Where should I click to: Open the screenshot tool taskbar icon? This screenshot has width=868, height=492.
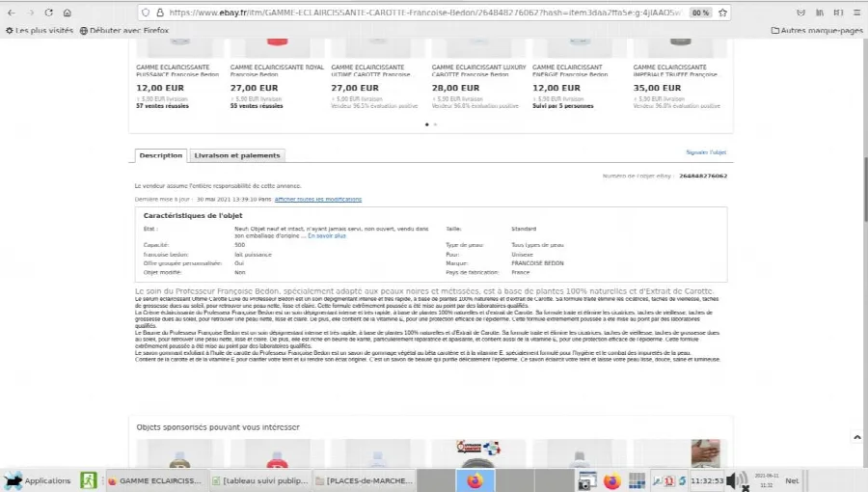[586, 480]
